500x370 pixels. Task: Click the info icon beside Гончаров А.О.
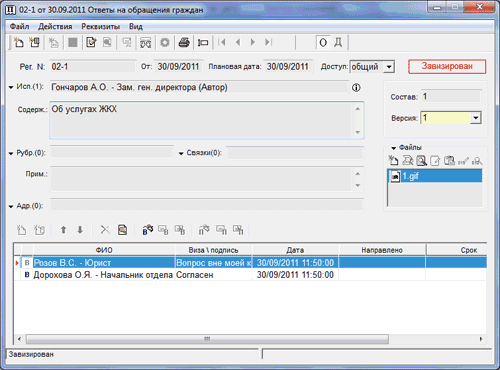(x=356, y=88)
